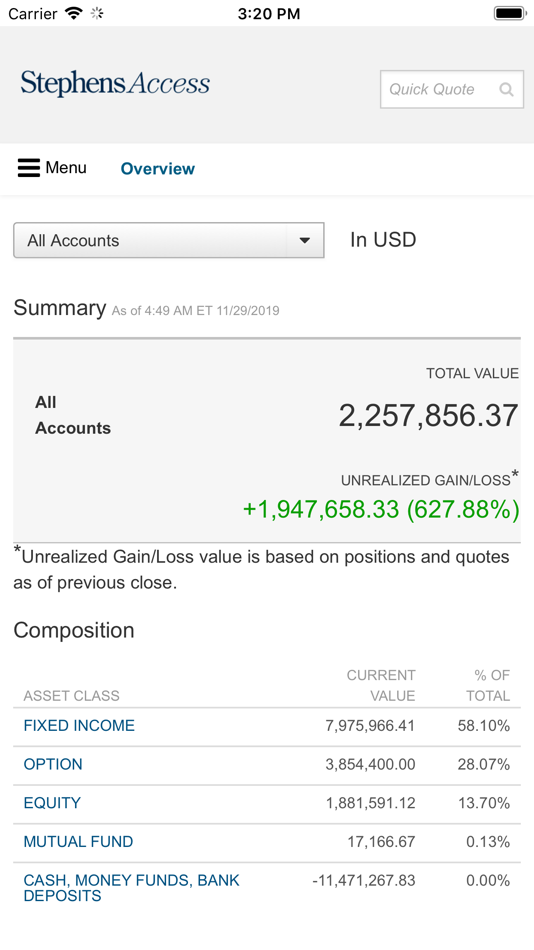Click the 1,881,591.12 current value cell
The image size is (534, 950).
(x=370, y=803)
